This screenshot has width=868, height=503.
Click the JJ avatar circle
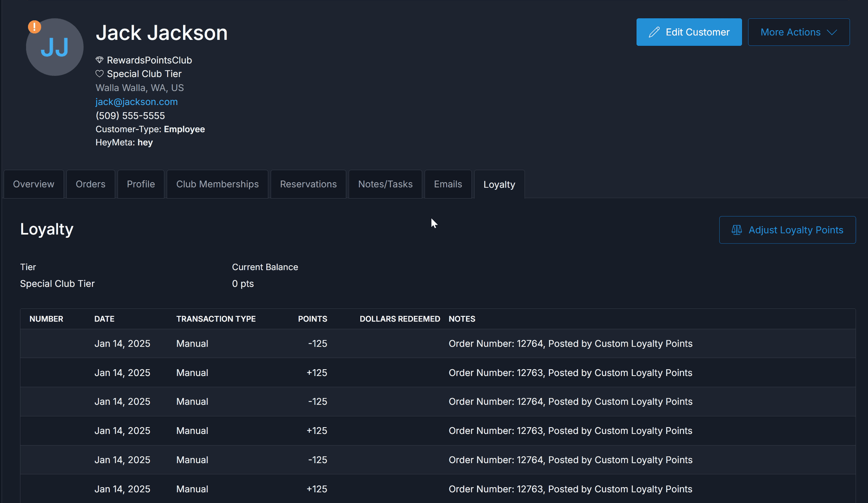[x=54, y=47]
